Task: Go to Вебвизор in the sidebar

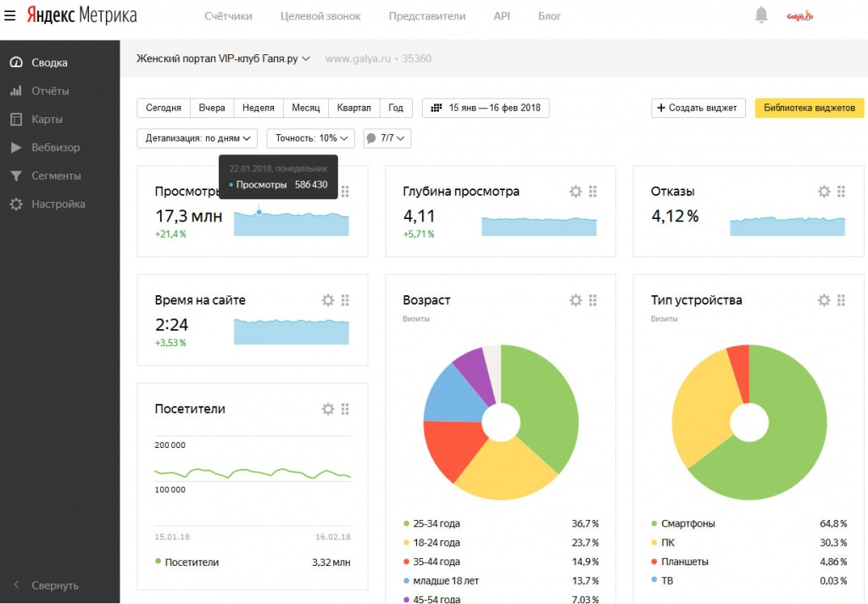Action: (x=55, y=148)
